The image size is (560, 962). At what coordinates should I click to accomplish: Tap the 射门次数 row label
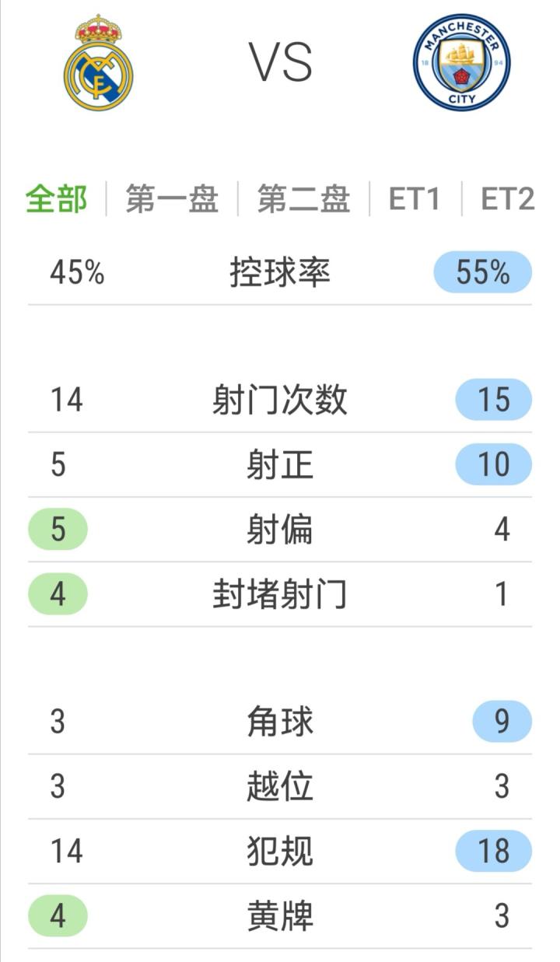[280, 400]
